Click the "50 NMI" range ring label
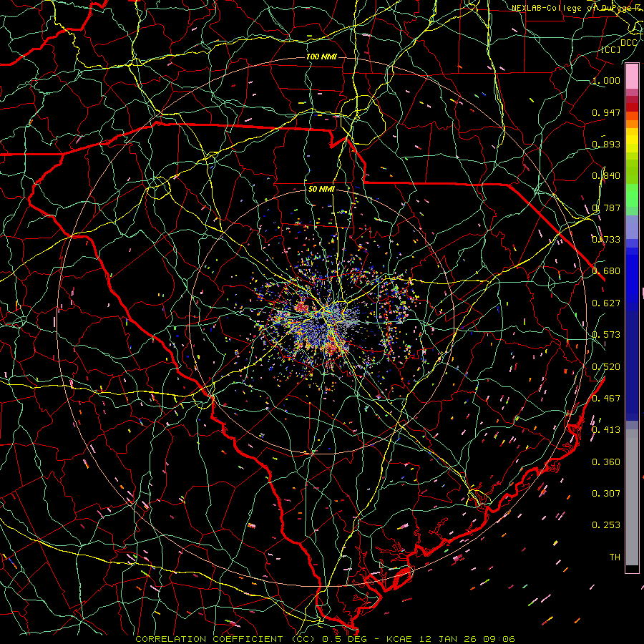The height and width of the screenshot is (644, 644). [321, 190]
